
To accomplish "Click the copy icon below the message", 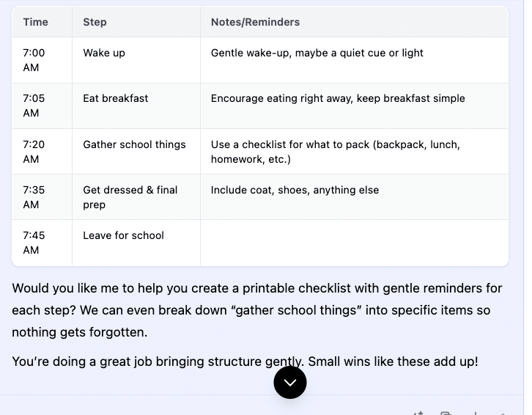I will [x=445, y=413].
